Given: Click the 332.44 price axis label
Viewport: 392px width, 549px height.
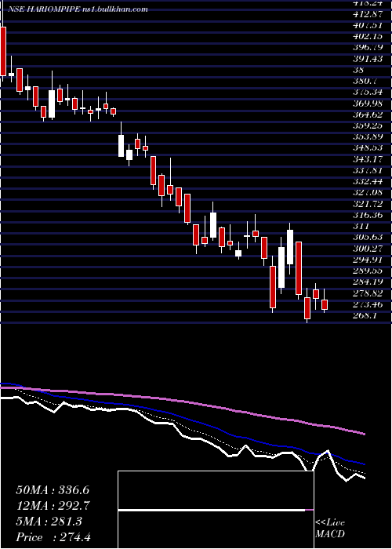Looking at the screenshot, I should point(369,181).
